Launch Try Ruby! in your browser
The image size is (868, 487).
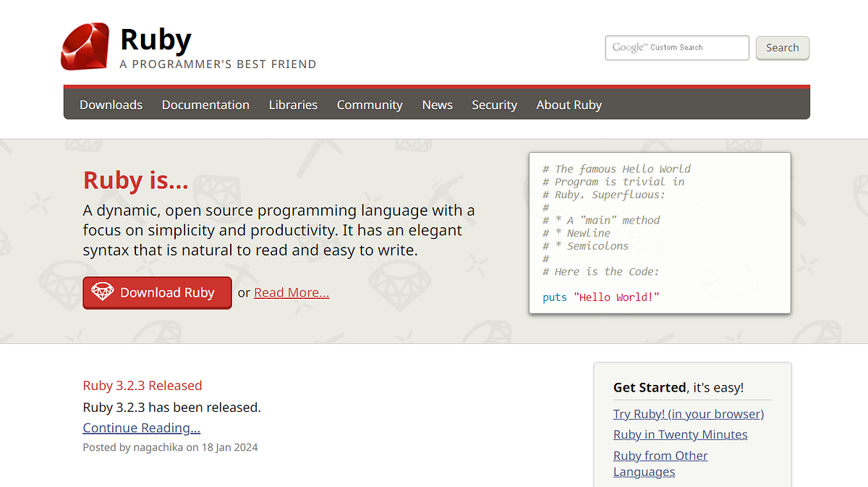pyautogui.click(x=688, y=414)
